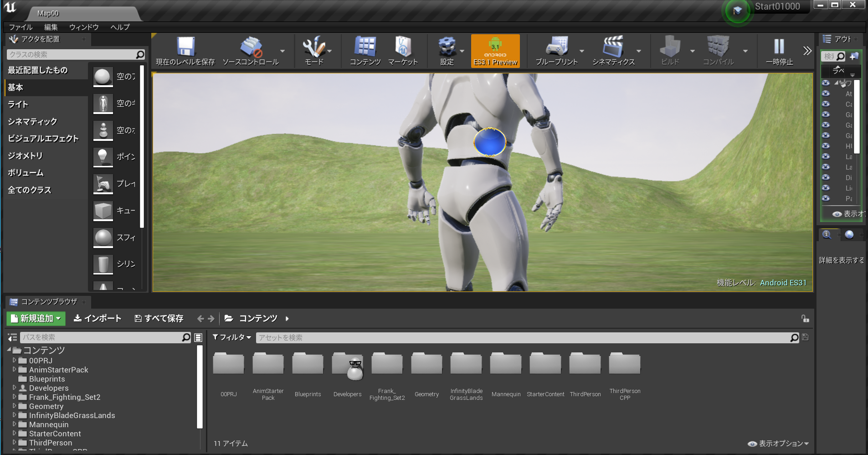Expand the Mannequin folder tree node
The height and width of the screenshot is (455, 868).
point(14,424)
